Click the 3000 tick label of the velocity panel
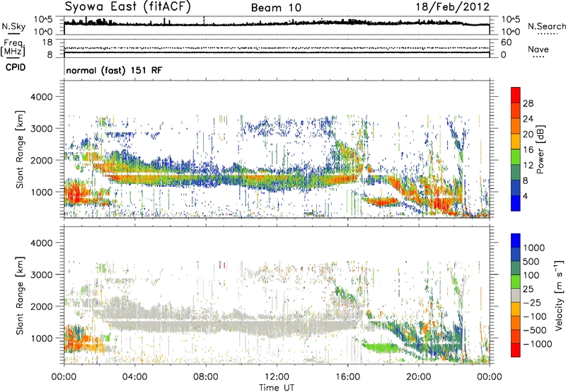This screenshot has height=392, width=566. tap(41, 275)
